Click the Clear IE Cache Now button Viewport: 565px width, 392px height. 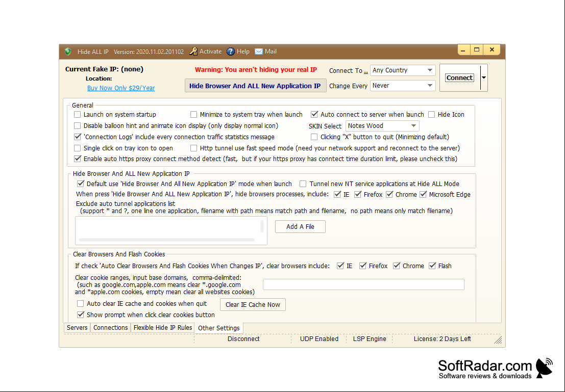click(253, 304)
